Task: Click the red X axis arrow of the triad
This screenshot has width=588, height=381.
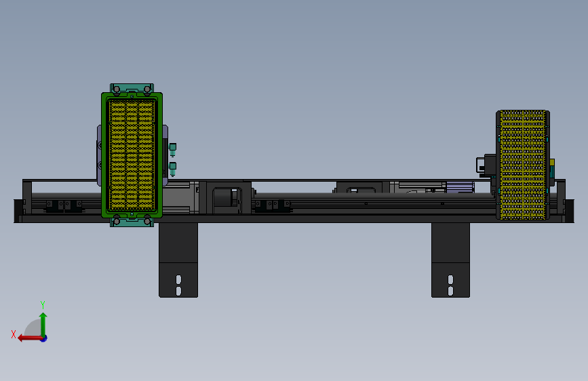Action: point(30,338)
